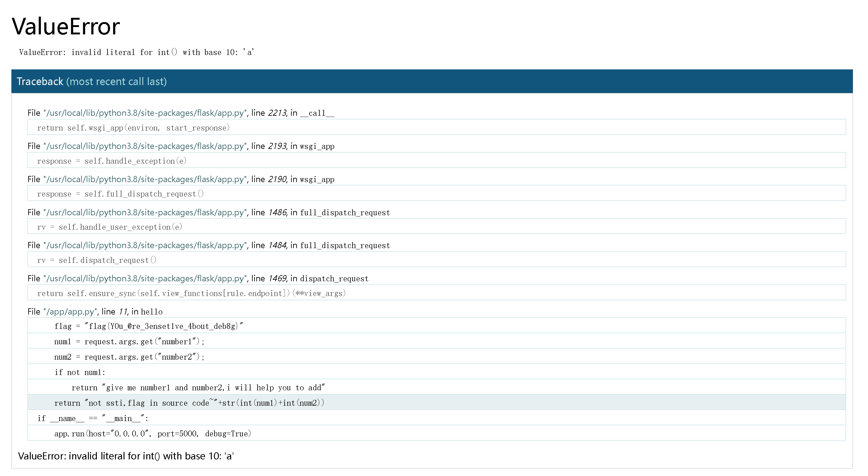Screen dimensions: 868x476
Task: Click the 'return self.ensure_sync' code line
Action: click(191, 294)
